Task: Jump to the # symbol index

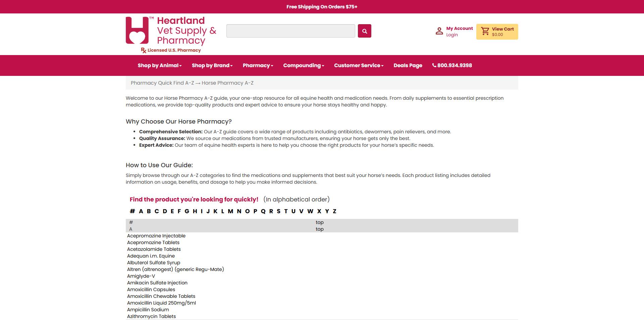Action: tap(132, 211)
